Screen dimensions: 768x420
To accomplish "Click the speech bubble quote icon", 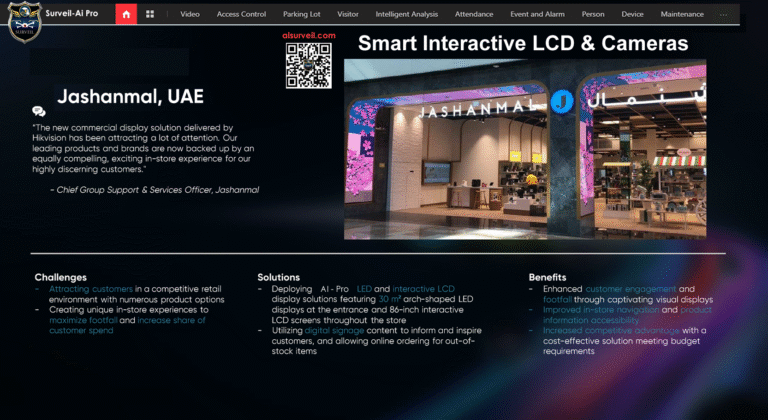I will click(39, 111).
